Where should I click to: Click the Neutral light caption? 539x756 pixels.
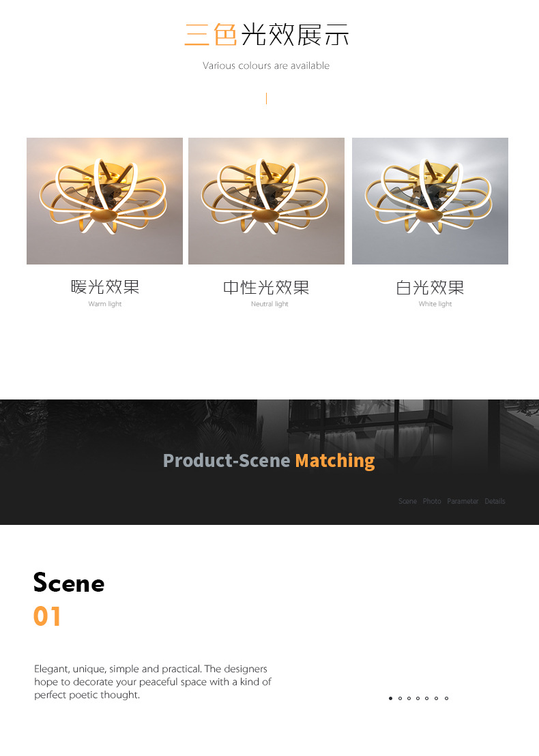(x=269, y=304)
